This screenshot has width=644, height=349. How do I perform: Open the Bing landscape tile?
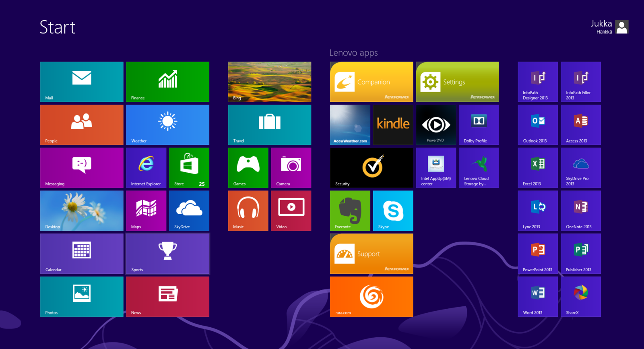pos(270,82)
